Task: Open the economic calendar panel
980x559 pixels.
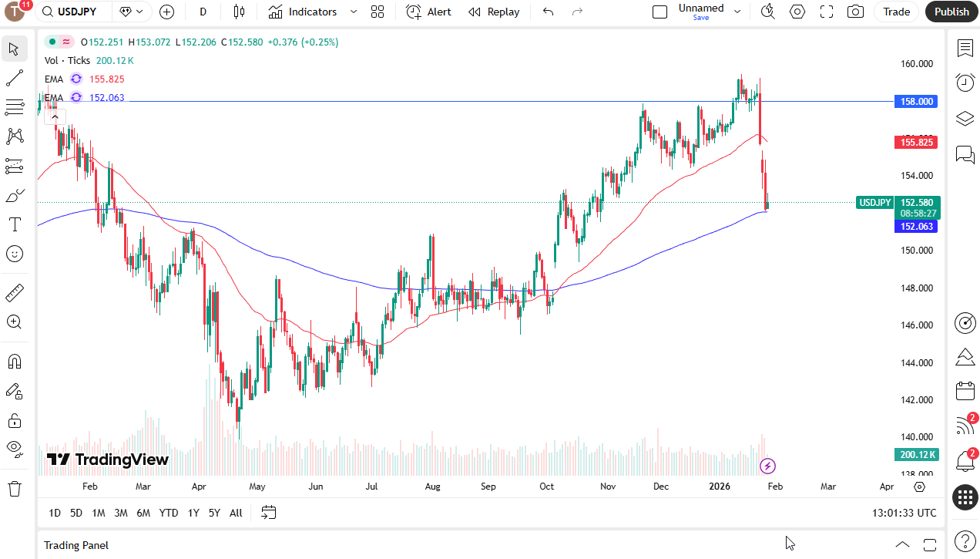Action: (965, 391)
